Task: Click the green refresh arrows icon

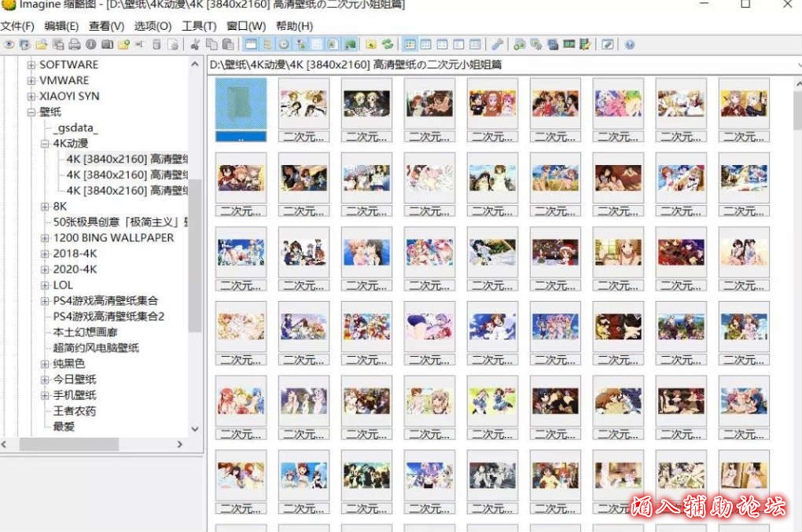Action: [387, 45]
